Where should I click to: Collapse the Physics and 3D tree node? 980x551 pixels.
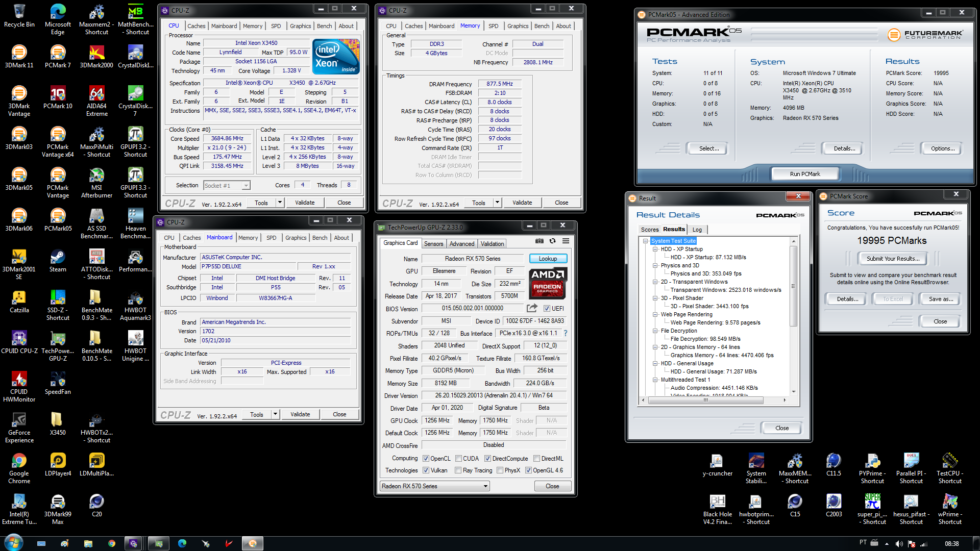point(655,266)
